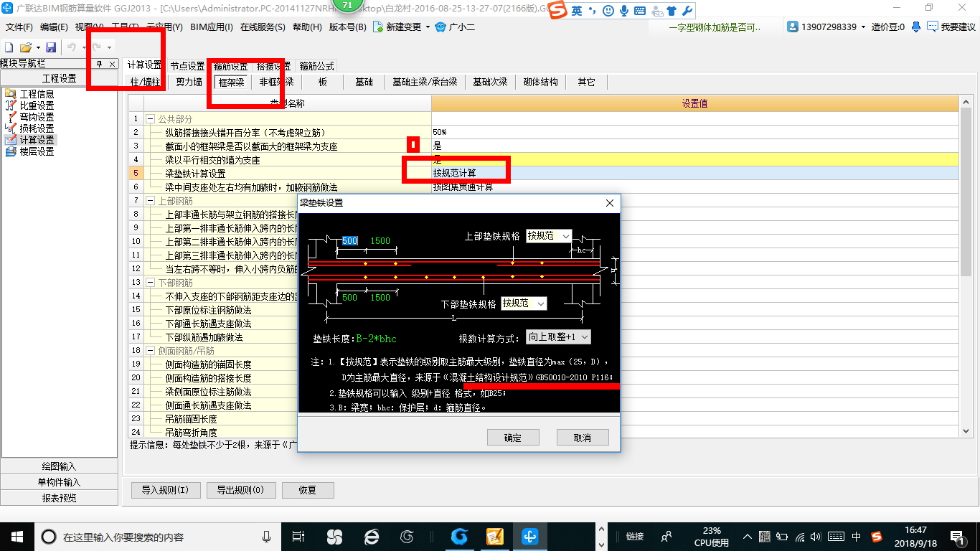
Task: Switch to the 节点设置 tab
Action: point(187,65)
